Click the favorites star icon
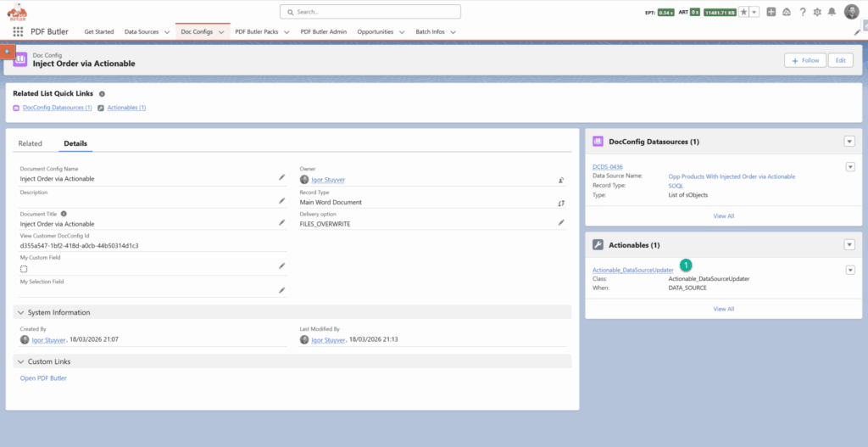868x447 pixels. (743, 12)
